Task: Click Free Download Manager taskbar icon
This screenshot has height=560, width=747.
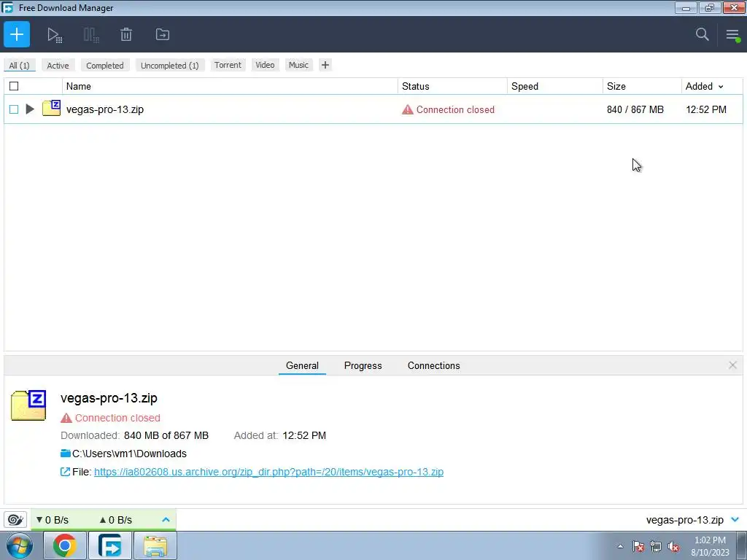Action: pyautogui.click(x=110, y=545)
